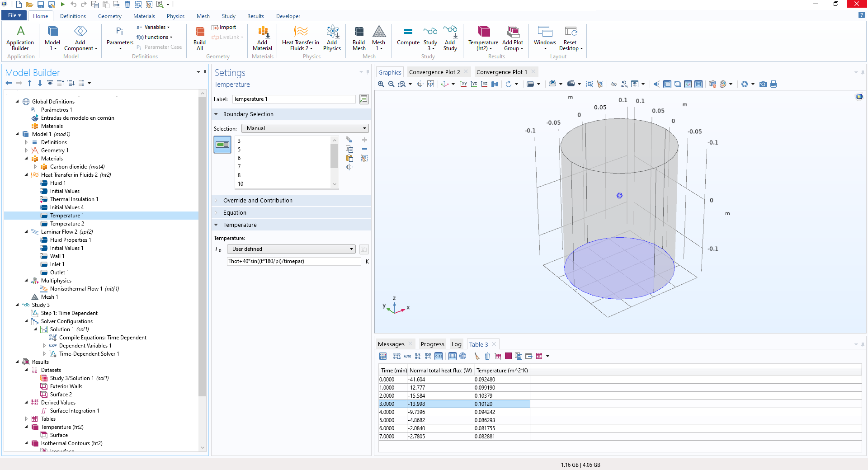Image resolution: width=868 pixels, height=470 pixels.
Task: Click the image snapshot camera icon
Action: 763,84
